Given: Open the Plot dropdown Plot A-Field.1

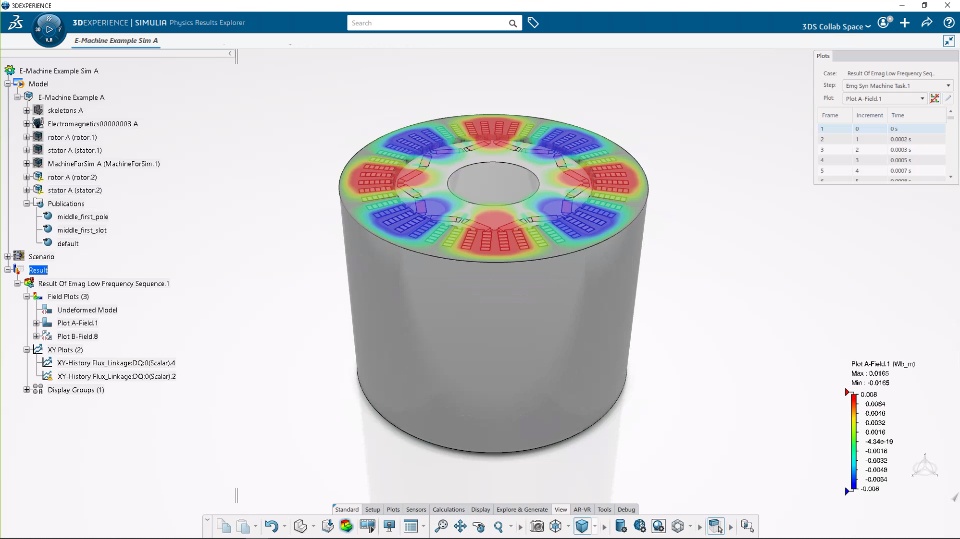Looking at the screenshot, I should coord(885,99).
